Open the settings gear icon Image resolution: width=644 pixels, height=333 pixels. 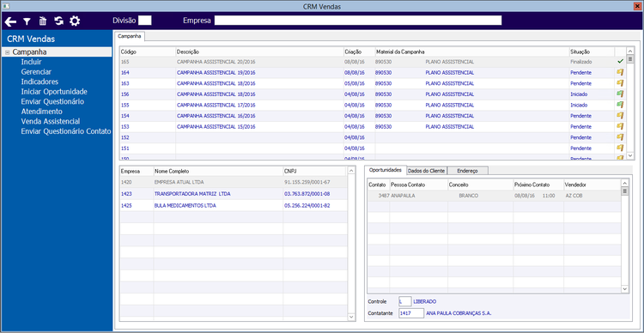pos(75,21)
